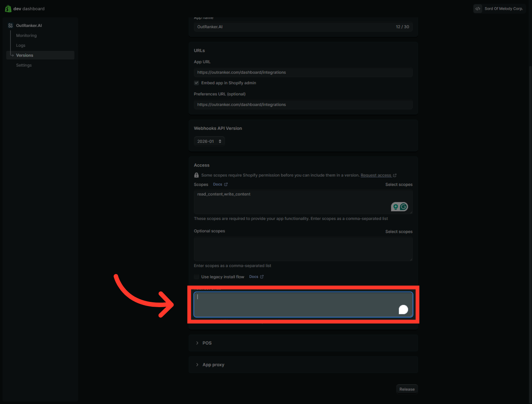Uncheck Embed app in Shopify admin
Image resolution: width=532 pixels, height=404 pixels.
coord(196,83)
